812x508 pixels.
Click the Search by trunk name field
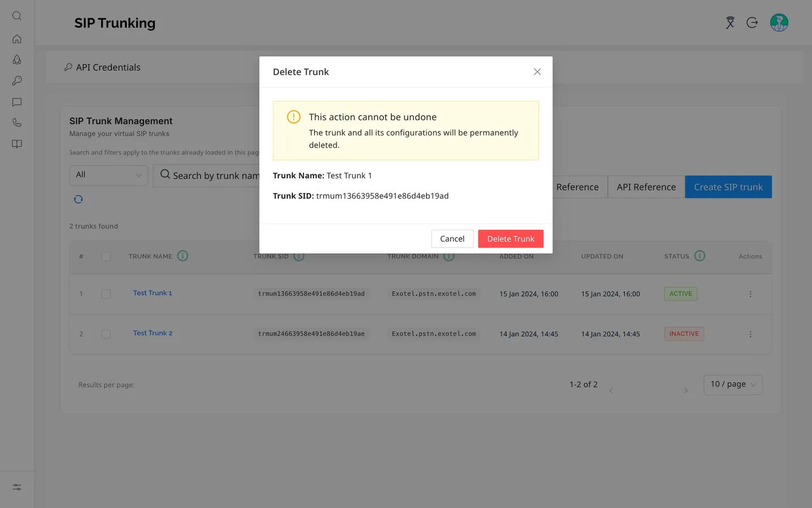coord(206,176)
